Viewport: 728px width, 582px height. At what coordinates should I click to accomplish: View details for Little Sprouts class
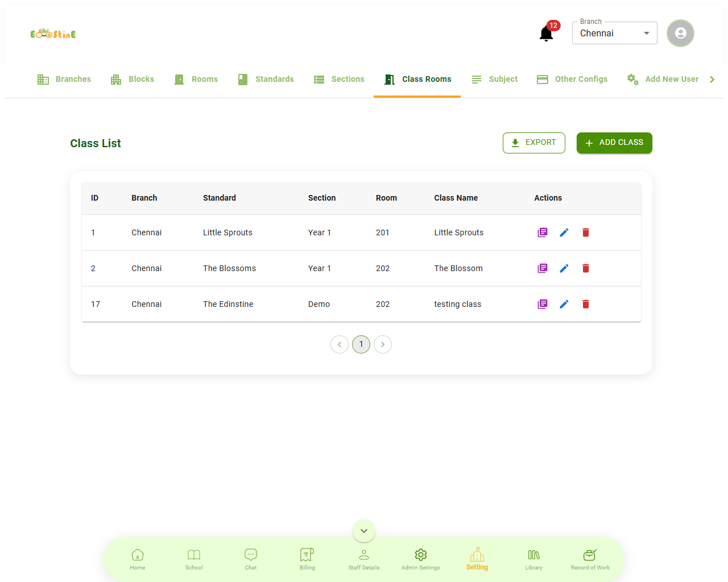coord(543,232)
